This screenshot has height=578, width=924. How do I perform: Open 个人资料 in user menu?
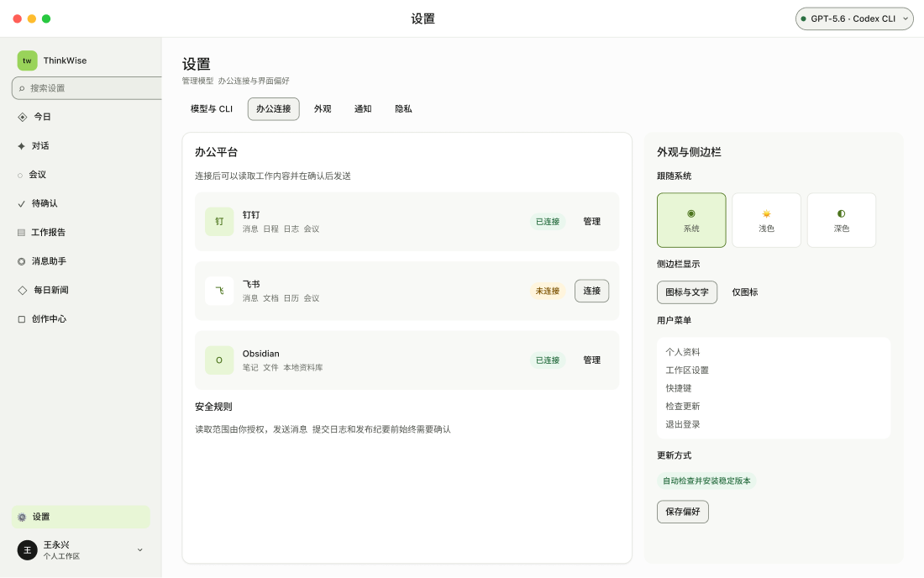click(682, 352)
